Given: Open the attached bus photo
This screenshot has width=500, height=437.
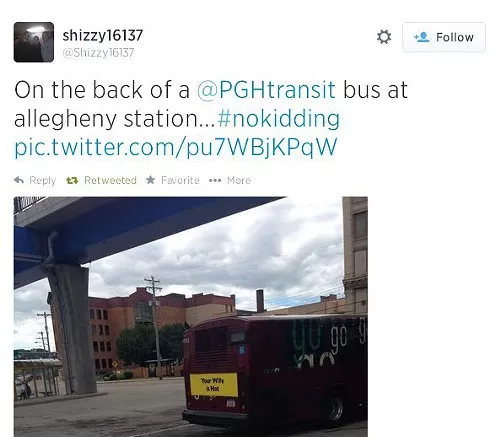Looking at the screenshot, I should tap(191, 317).
